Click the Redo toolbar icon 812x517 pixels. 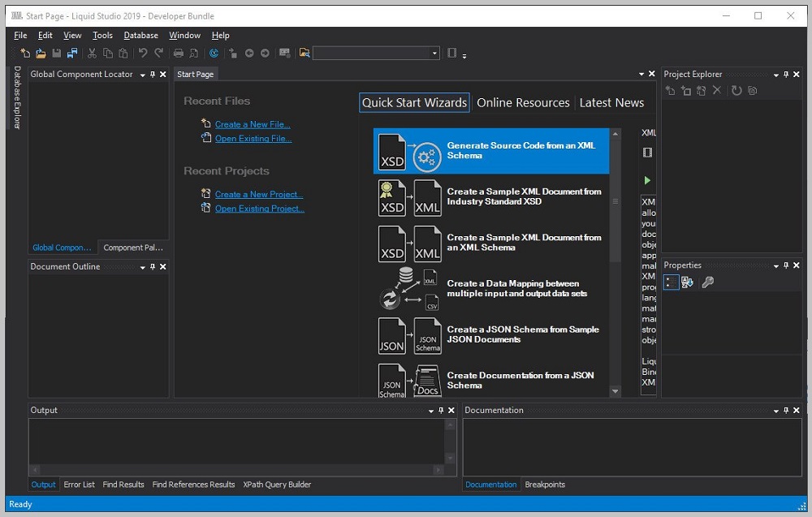point(158,53)
